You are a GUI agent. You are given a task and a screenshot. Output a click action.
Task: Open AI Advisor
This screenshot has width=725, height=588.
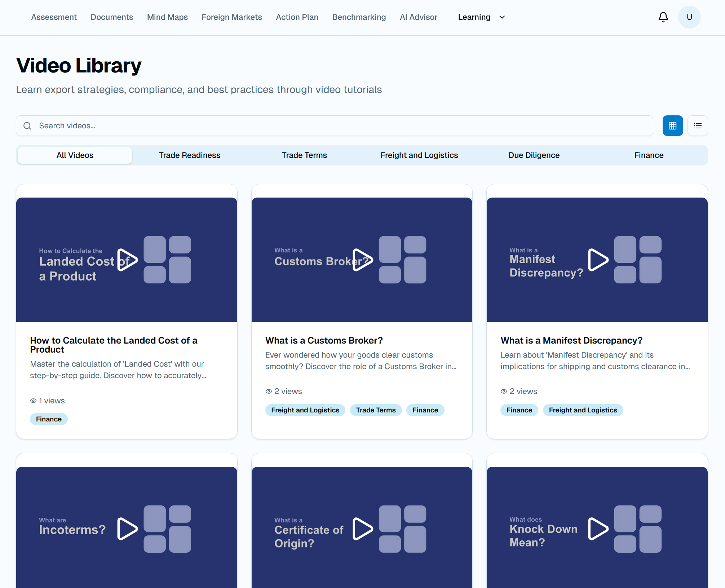click(419, 17)
